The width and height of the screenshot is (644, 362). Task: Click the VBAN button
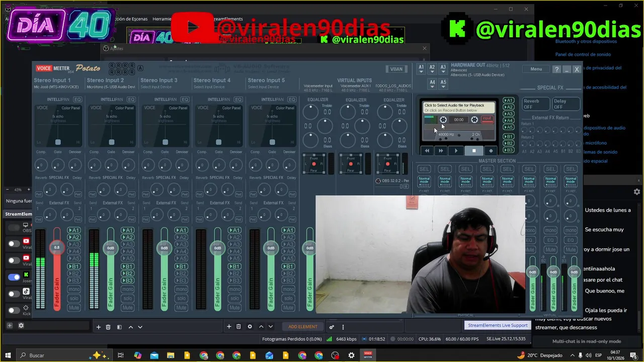pyautogui.click(x=396, y=69)
